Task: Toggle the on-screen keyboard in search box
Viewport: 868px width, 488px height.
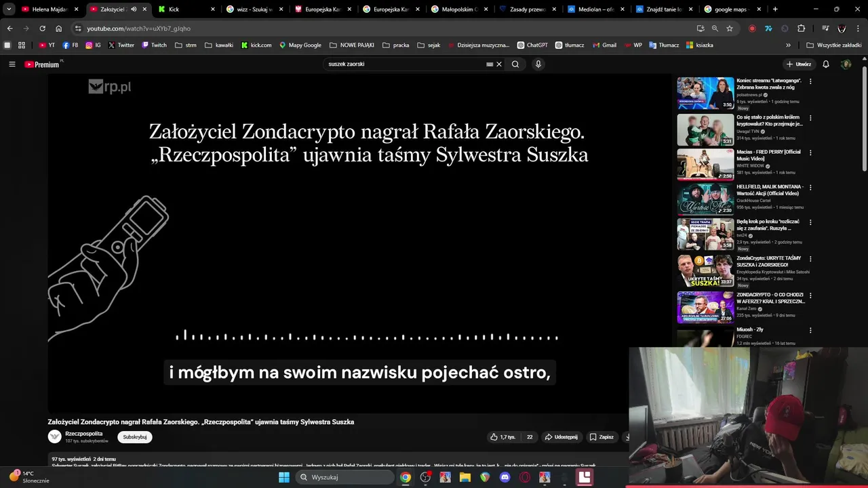Action: [490, 64]
